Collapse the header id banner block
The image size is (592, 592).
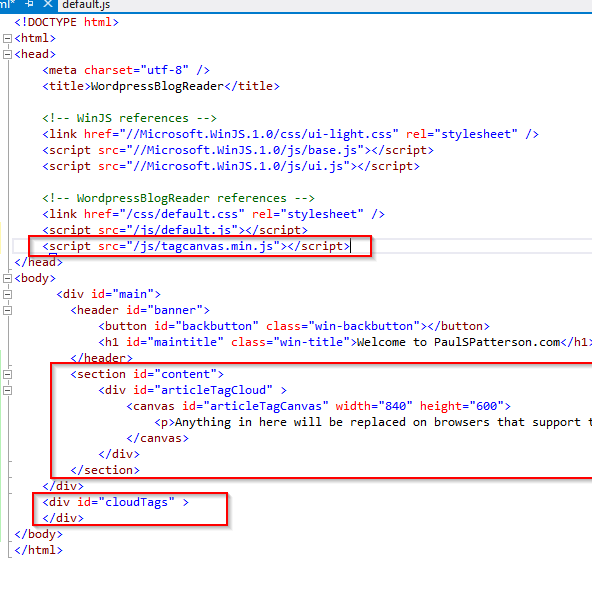(7, 310)
